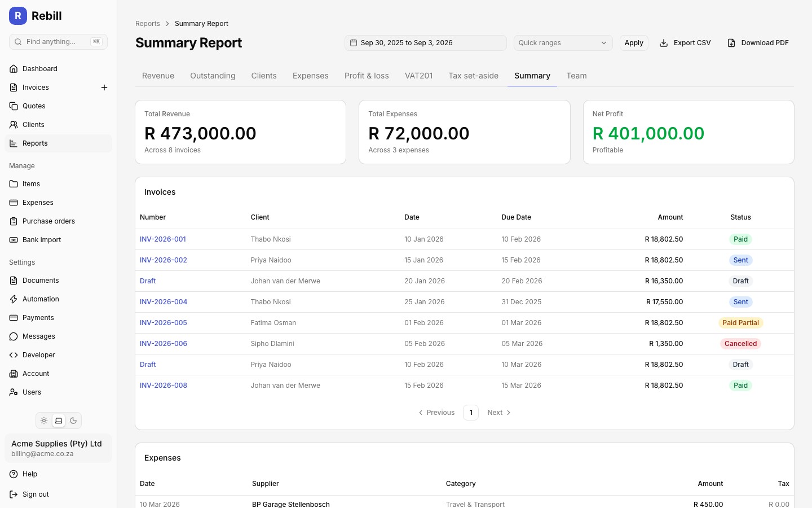Open the Clients sidebar item
The height and width of the screenshot is (508, 812).
point(58,125)
